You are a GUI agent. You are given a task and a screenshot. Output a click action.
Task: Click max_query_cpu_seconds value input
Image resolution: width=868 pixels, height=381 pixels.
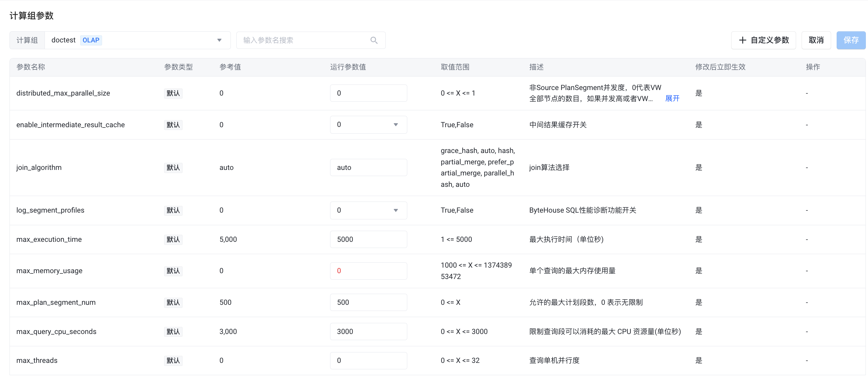point(368,332)
